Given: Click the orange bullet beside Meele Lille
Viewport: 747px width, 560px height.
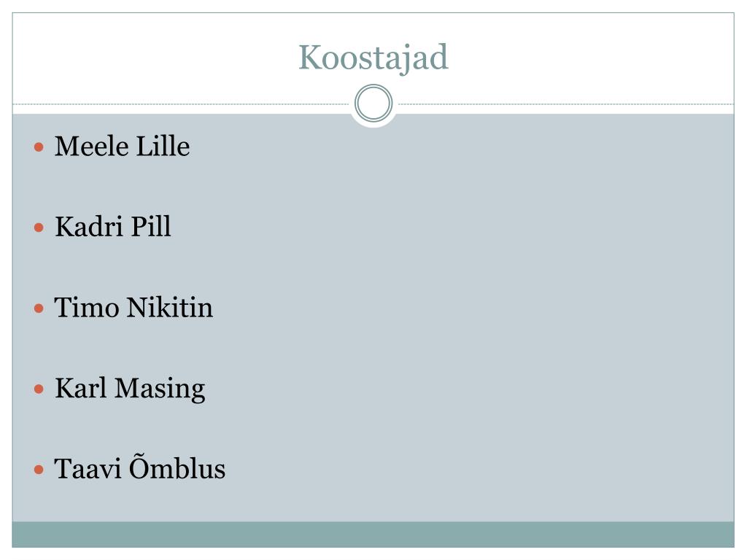Looking at the screenshot, I should [39, 147].
